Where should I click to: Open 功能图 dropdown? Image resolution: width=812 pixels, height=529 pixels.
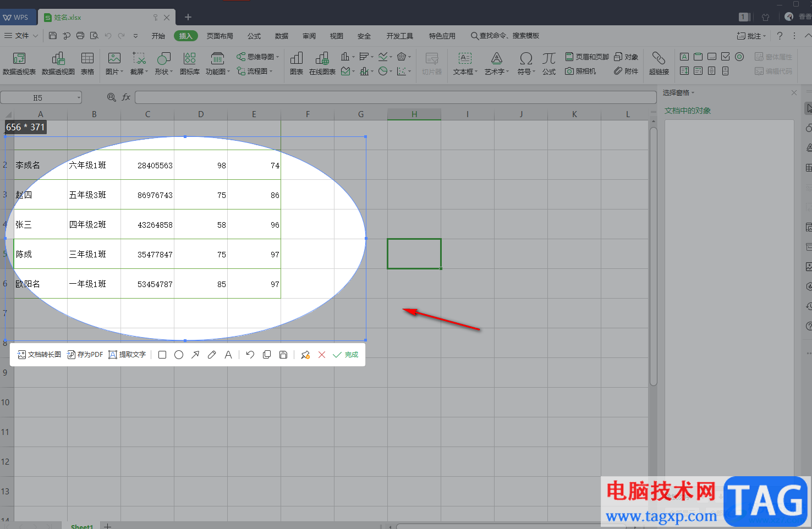[217, 64]
